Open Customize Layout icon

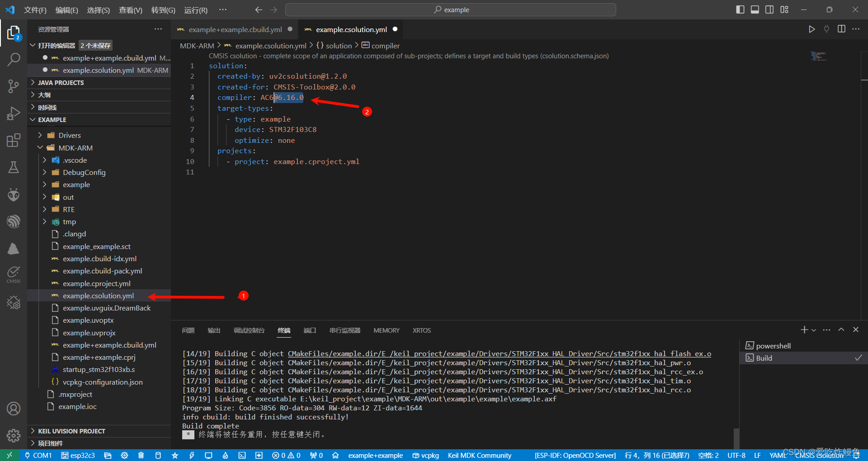pos(784,9)
